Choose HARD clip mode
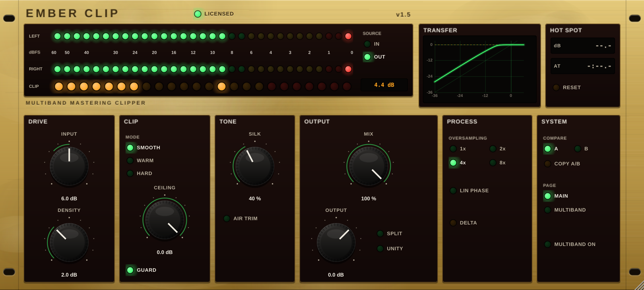This screenshot has height=290, width=644. coord(140,174)
